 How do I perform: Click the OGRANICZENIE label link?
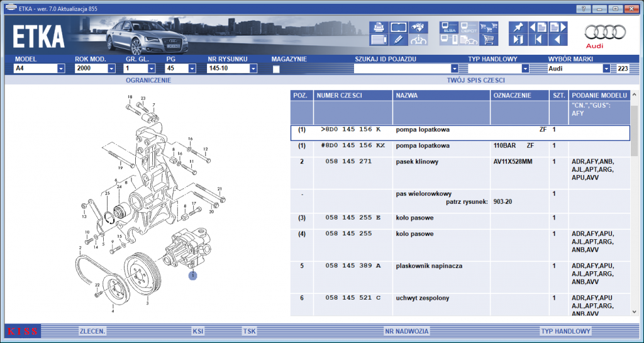coord(148,81)
